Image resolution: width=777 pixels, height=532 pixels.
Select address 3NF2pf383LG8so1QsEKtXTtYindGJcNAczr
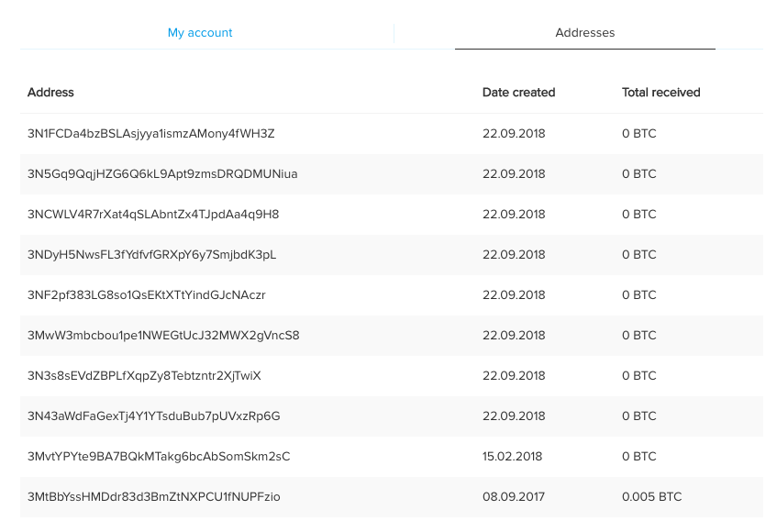coord(146,295)
